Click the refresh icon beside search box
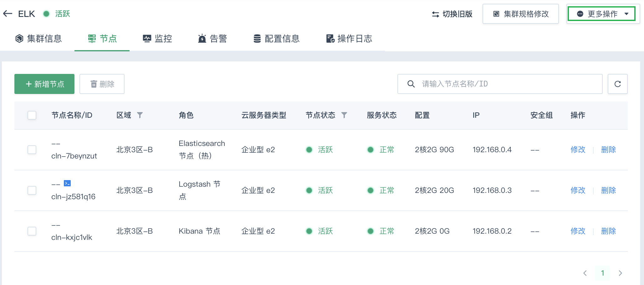This screenshot has height=285, width=644. pyautogui.click(x=617, y=84)
